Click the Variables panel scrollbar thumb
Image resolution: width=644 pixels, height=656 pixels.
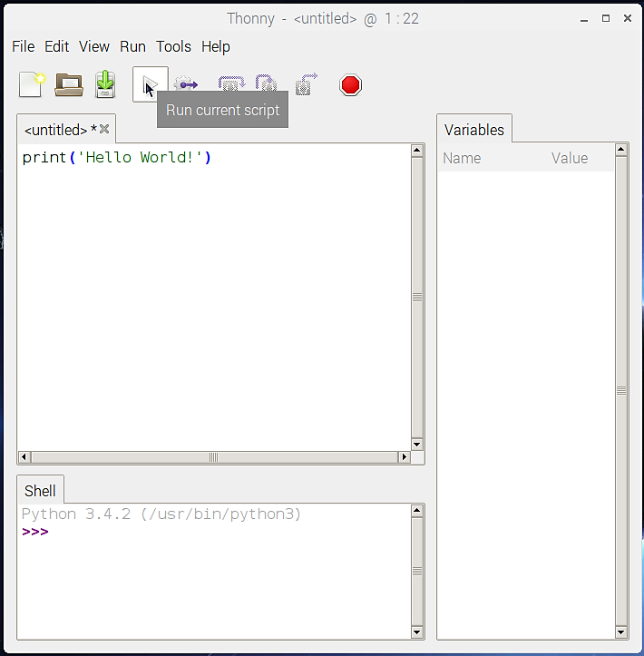coord(621,391)
